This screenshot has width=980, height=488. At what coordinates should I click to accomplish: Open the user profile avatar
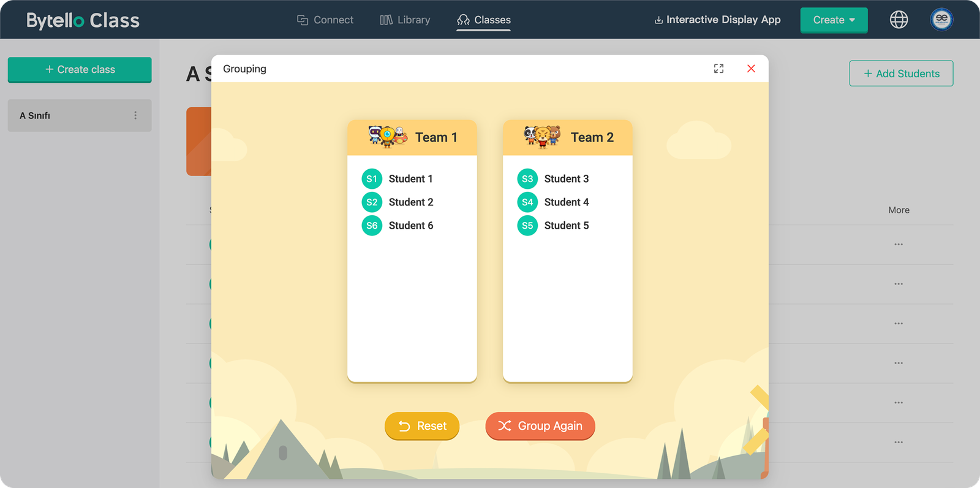coord(941,20)
